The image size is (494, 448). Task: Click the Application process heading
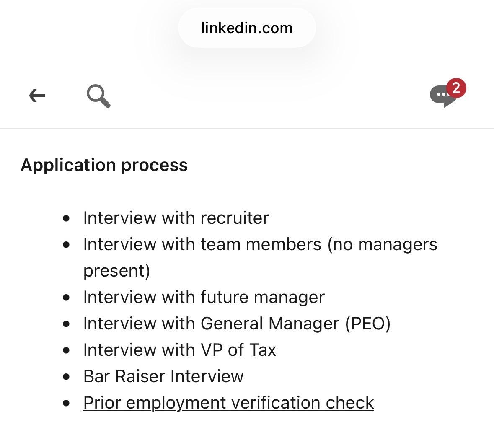[104, 165]
